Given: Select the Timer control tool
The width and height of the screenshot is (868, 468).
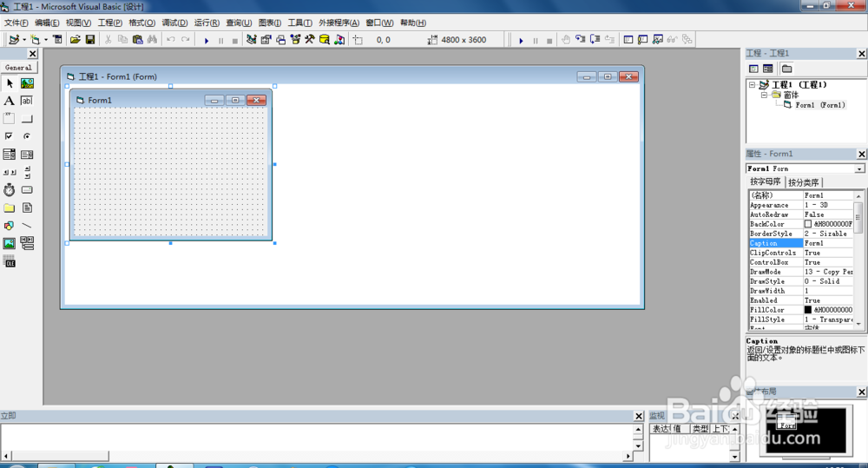Looking at the screenshot, I should tap(10, 190).
